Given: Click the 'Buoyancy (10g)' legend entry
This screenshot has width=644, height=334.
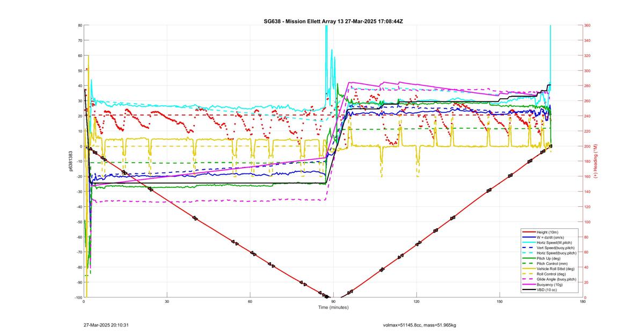Looking at the screenshot, I should pyautogui.click(x=550, y=285).
